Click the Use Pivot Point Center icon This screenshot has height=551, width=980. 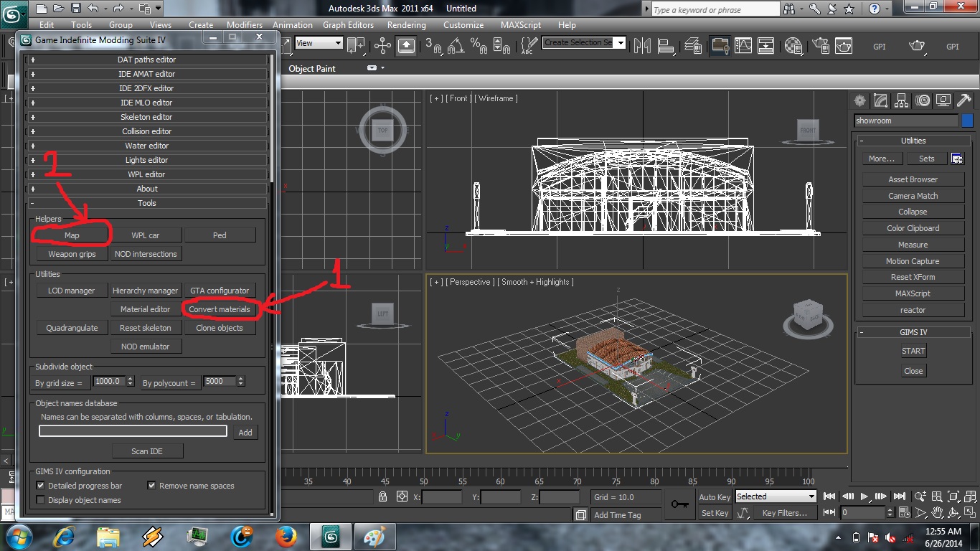point(356,46)
